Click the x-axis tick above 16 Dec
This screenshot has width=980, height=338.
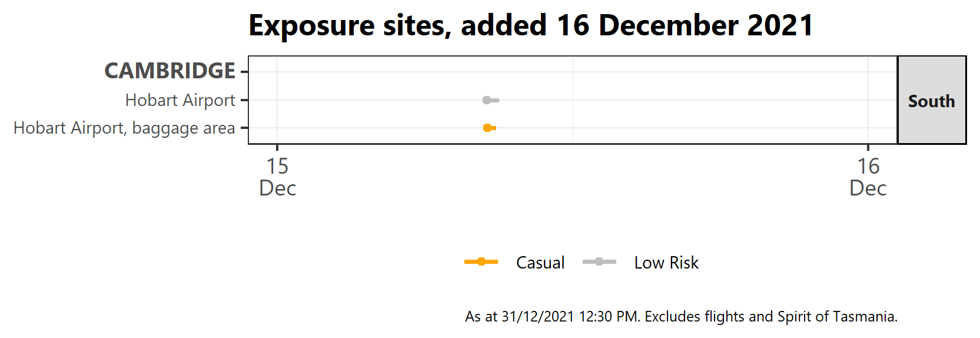pos(868,147)
